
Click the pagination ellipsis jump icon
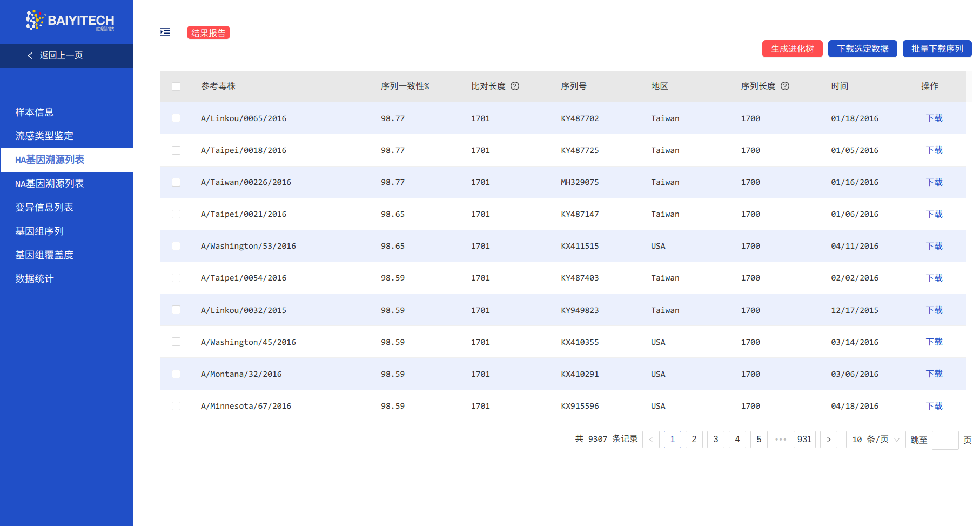[x=781, y=440]
